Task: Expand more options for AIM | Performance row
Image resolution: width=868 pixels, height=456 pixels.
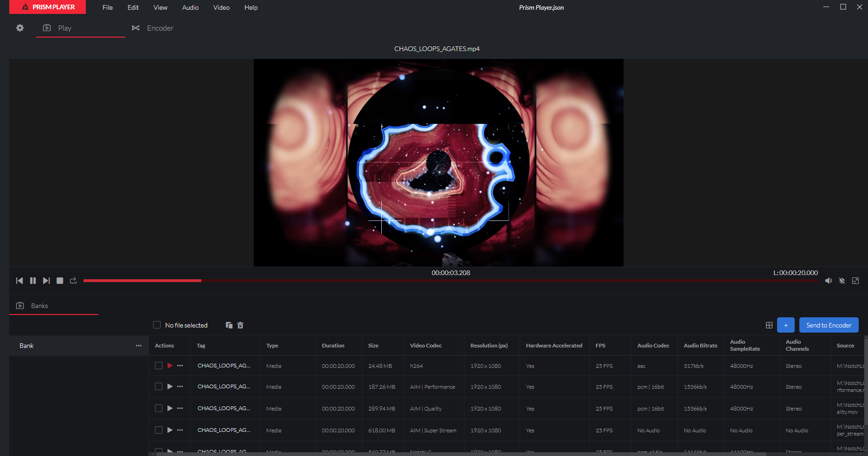Action: 180,386
